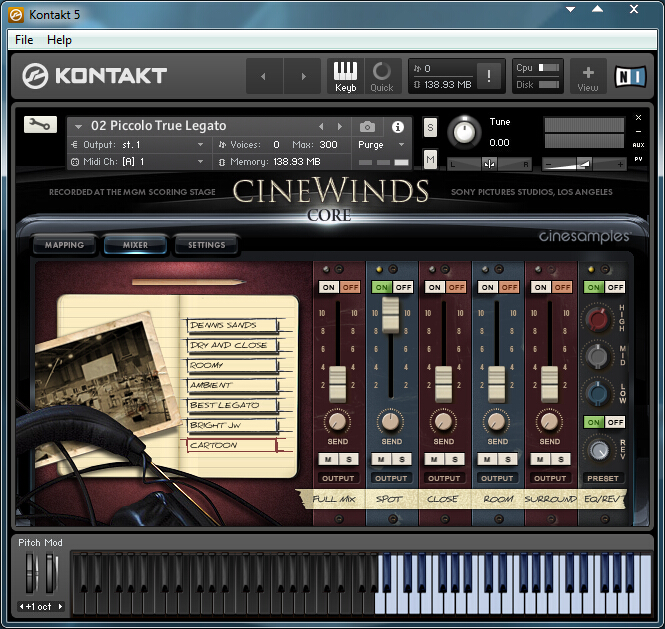Turn Close channel ON
Image resolution: width=665 pixels, height=629 pixels.
pyautogui.click(x=435, y=287)
